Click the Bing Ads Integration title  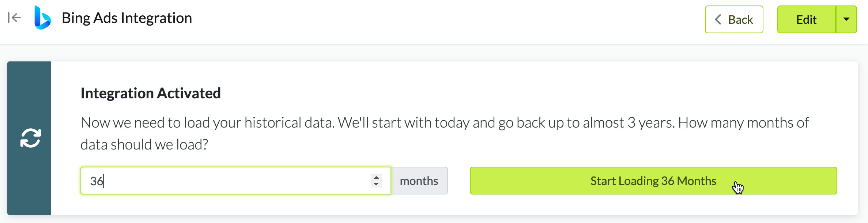(127, 18)
